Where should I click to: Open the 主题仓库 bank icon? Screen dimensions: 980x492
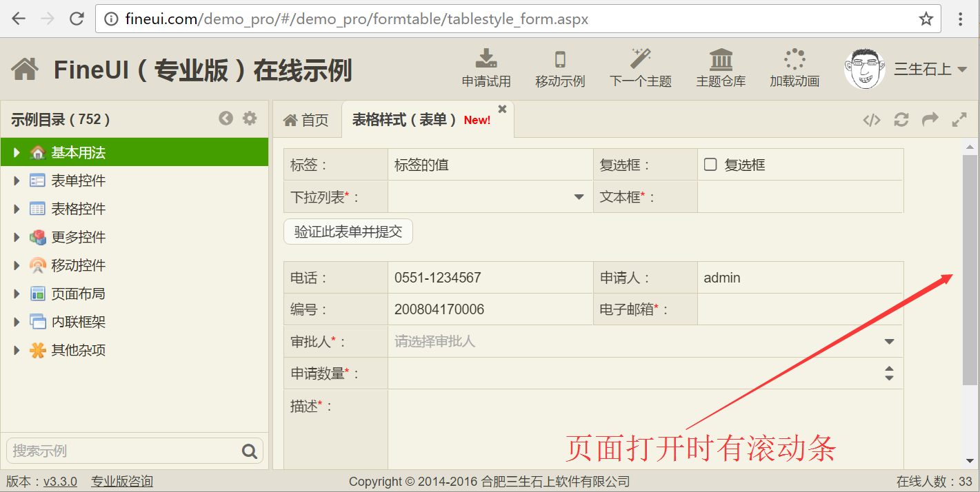[721, 59]
